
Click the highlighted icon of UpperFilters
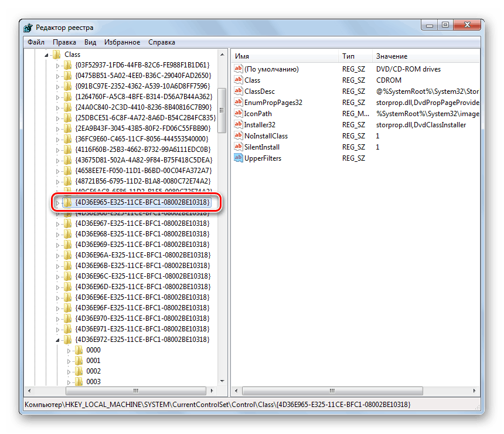[238, 158]
